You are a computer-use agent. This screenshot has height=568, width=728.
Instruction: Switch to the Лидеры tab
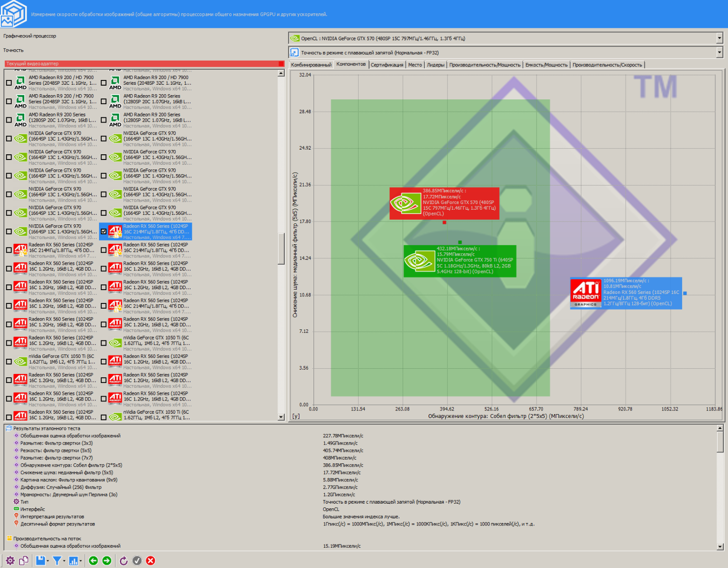435,65
